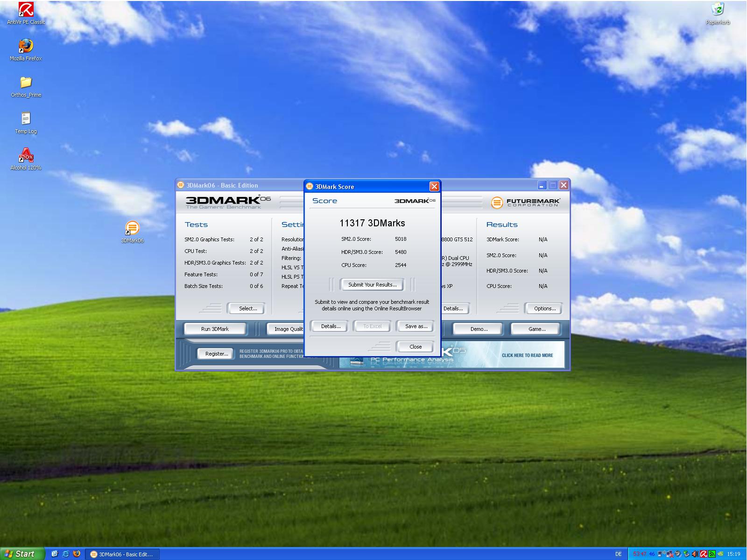Click the 'Feature Tests:' row label
Image resolution: width=747 pixels, height=560 pixels.
[201, 274]
